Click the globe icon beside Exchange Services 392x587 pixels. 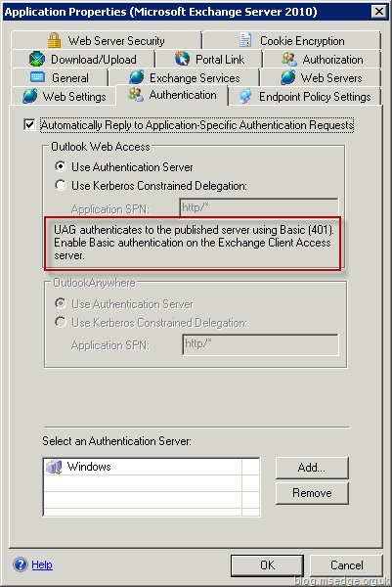(x=137, y=77)
